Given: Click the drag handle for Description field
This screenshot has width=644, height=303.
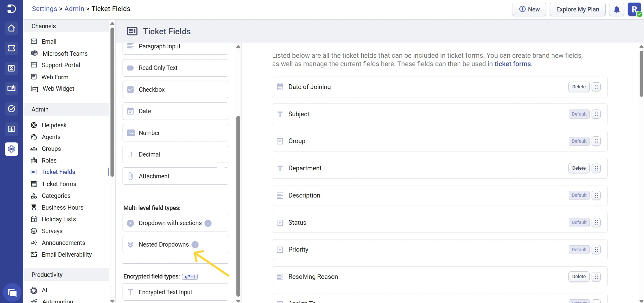Looking at the screenshot, I should (x=596, y=196).
